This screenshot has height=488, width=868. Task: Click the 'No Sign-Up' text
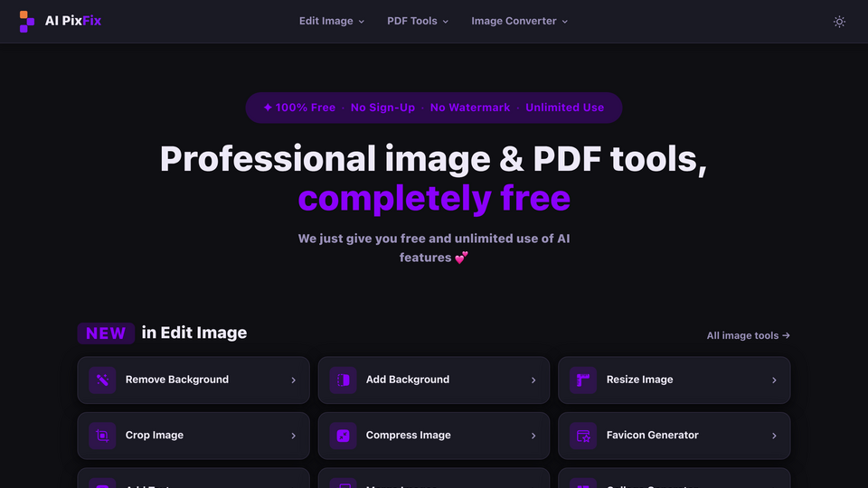point(382,108)
